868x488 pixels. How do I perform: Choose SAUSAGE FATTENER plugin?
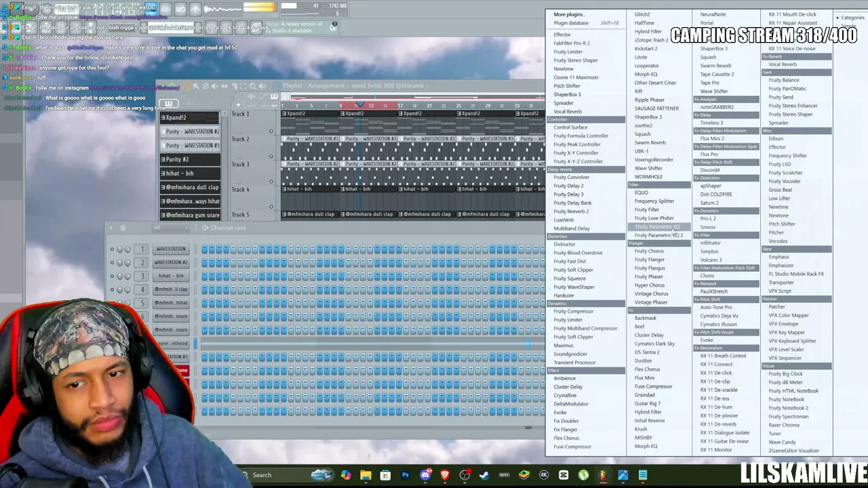(656, 108)
